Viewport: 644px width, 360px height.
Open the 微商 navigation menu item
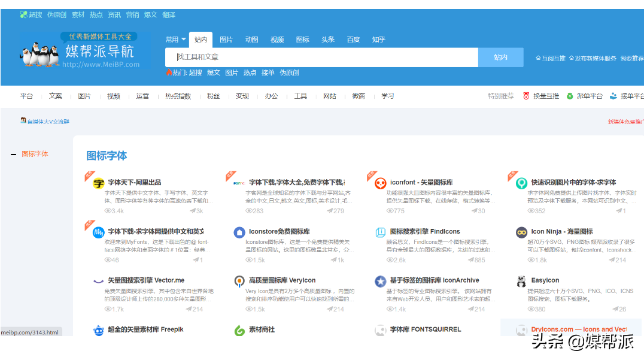tap(359, 96)
